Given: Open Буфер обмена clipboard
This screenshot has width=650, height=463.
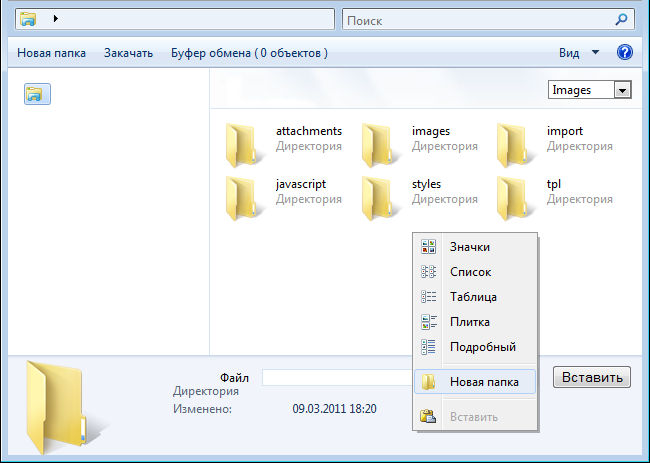Looking at the screenshot, I should 250,53.
